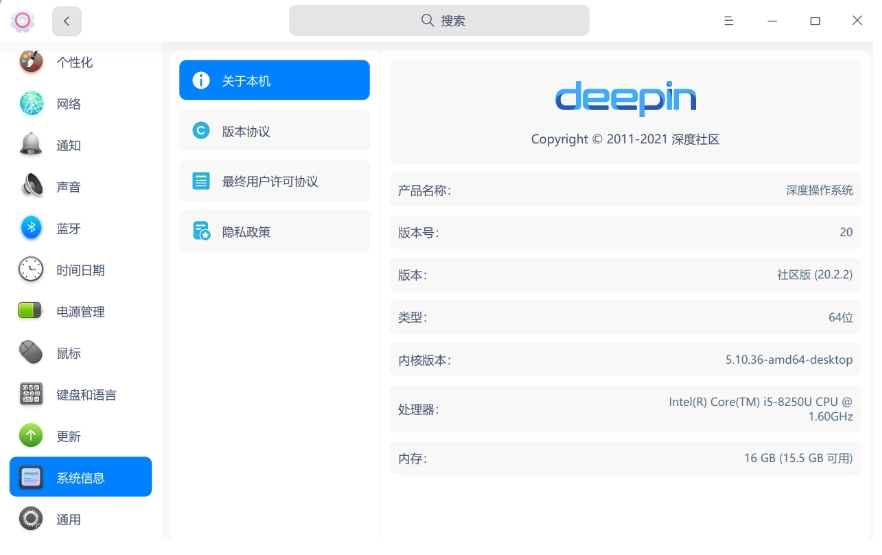The image size is (882, 555).
Task: Click the search magnifier icon
Action: [428, 20]
